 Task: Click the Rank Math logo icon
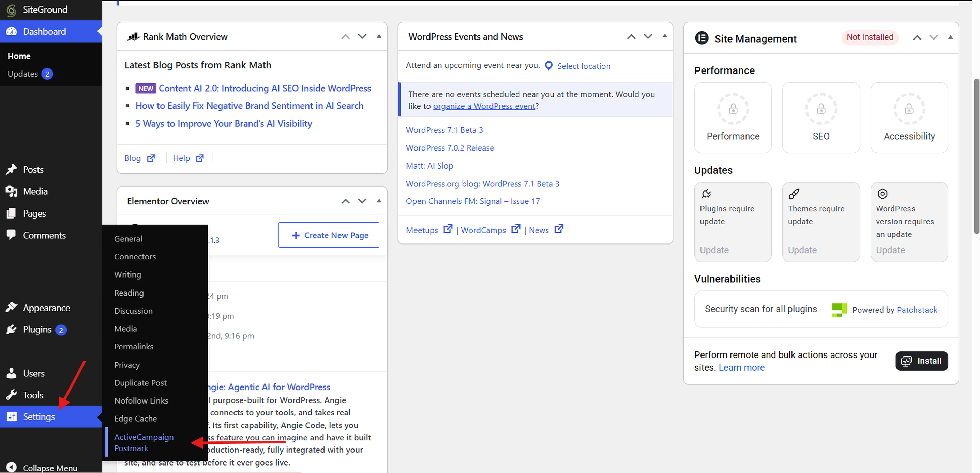[x=133, y=36]
